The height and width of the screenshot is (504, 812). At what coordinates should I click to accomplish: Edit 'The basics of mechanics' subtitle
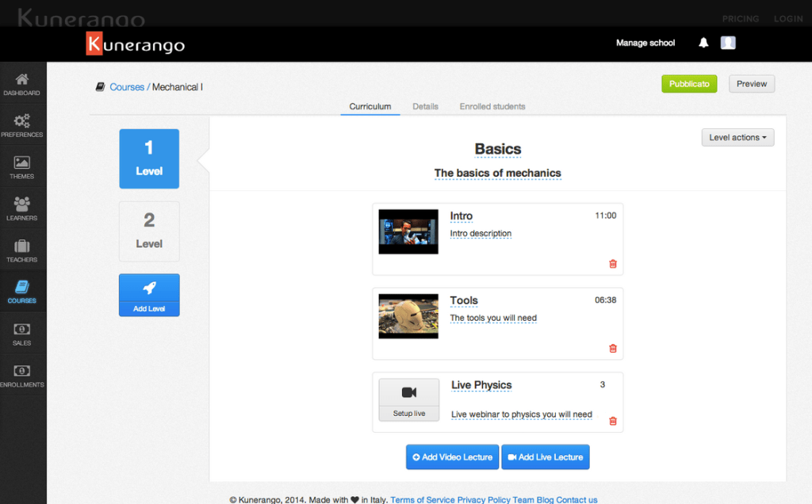(498, 173)
